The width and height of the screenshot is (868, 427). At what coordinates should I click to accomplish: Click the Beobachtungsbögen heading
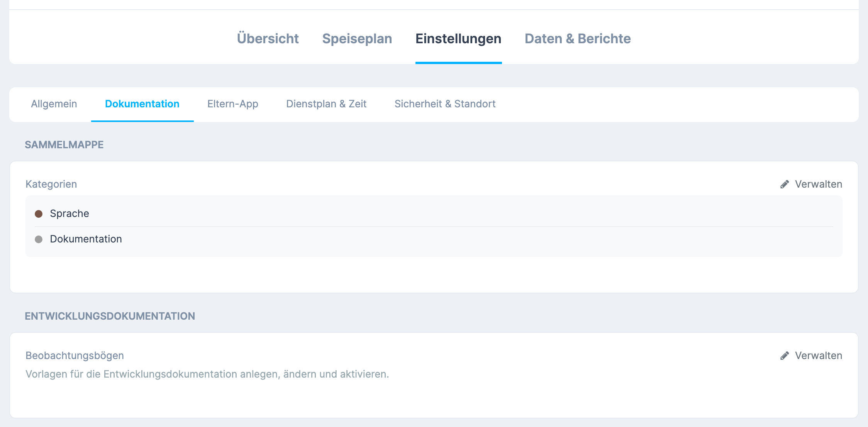[x=75, y=356]
